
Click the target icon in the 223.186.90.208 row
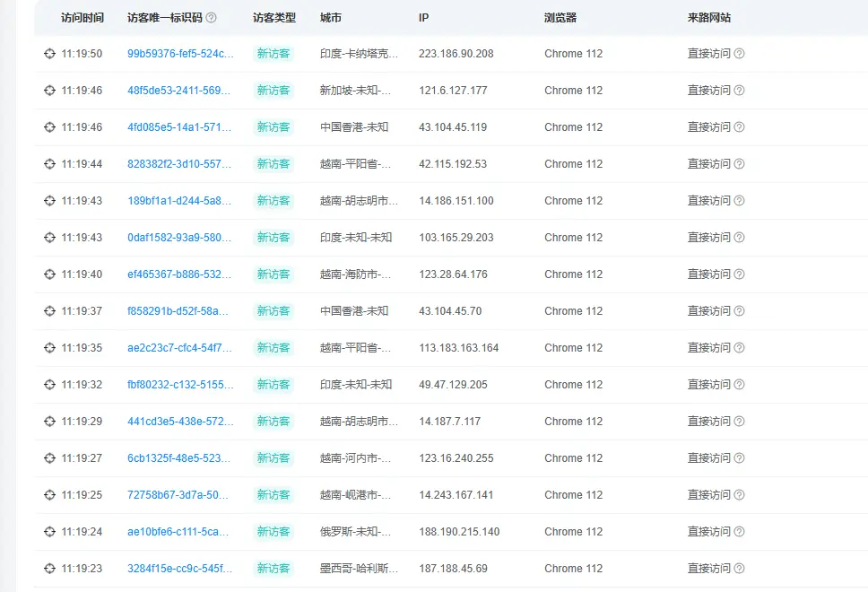[50, 54]
